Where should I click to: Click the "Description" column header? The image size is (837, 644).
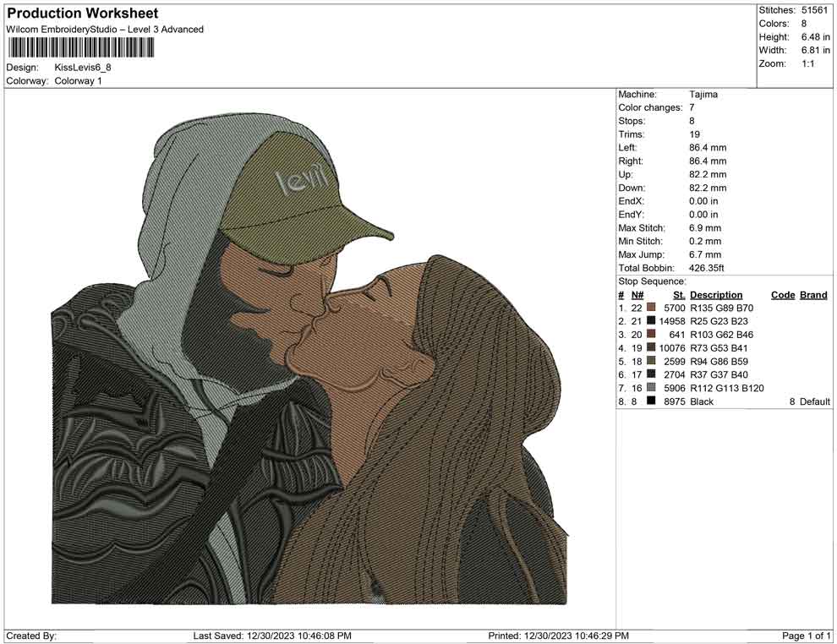[716, 295]
